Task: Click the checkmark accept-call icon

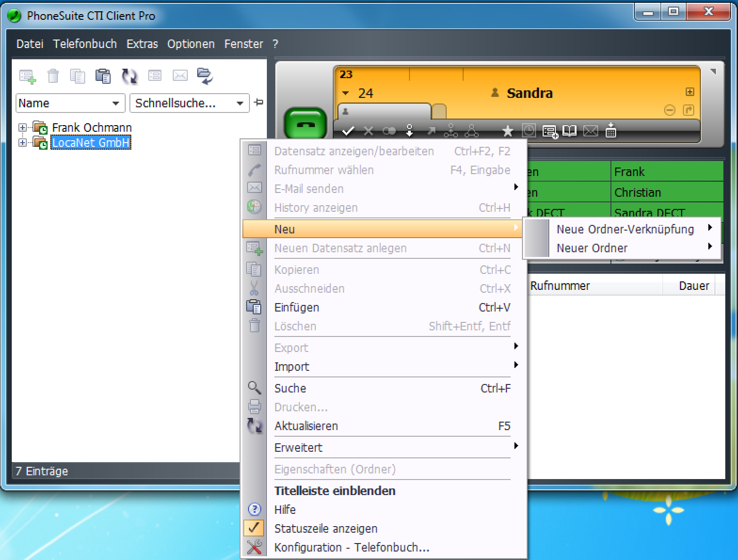Action: tap(348, 131)
